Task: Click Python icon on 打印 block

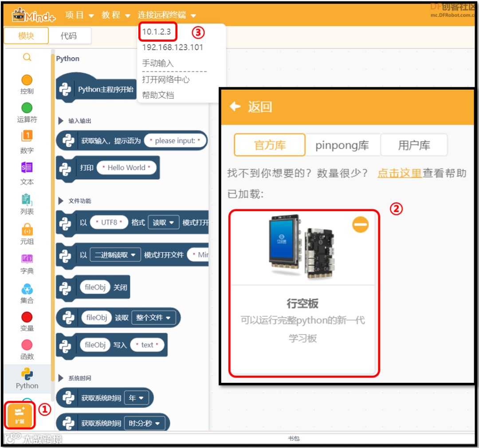Action: [65, 169]
